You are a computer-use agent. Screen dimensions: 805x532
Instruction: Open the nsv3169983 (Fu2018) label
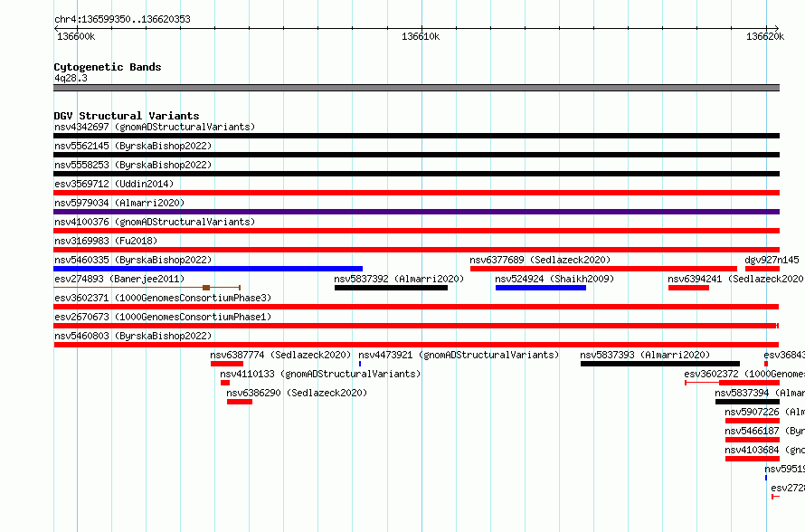(x=106, y=241)
